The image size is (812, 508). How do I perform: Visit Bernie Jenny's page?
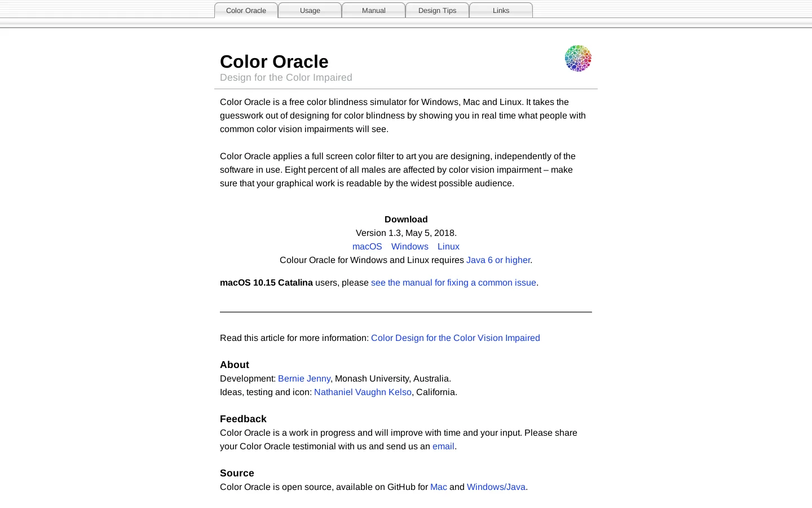304,379
